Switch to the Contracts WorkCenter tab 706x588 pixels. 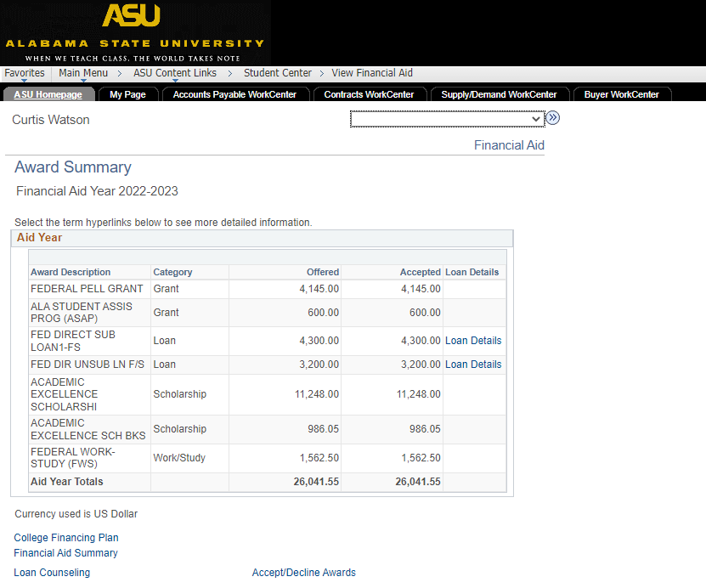pos(369,94)
